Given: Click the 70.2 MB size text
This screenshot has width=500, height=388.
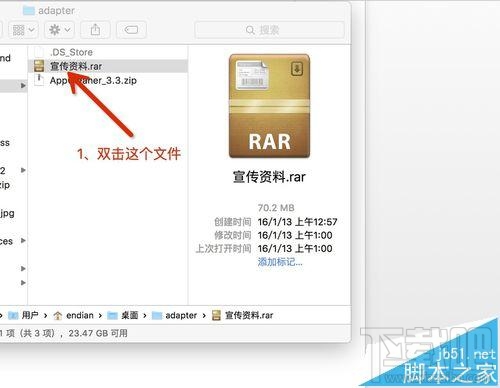Looking at the screenshot, I should point(276,208).
